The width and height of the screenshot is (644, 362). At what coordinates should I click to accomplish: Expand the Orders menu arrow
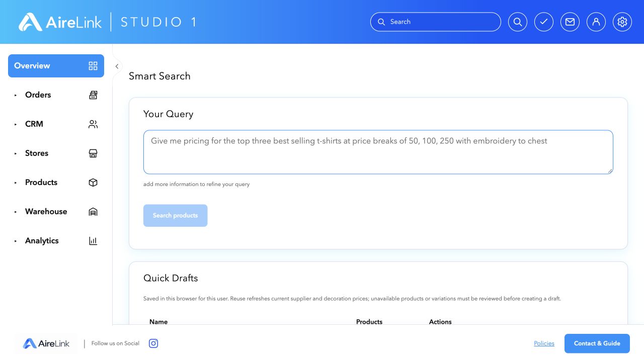(16, 95)
